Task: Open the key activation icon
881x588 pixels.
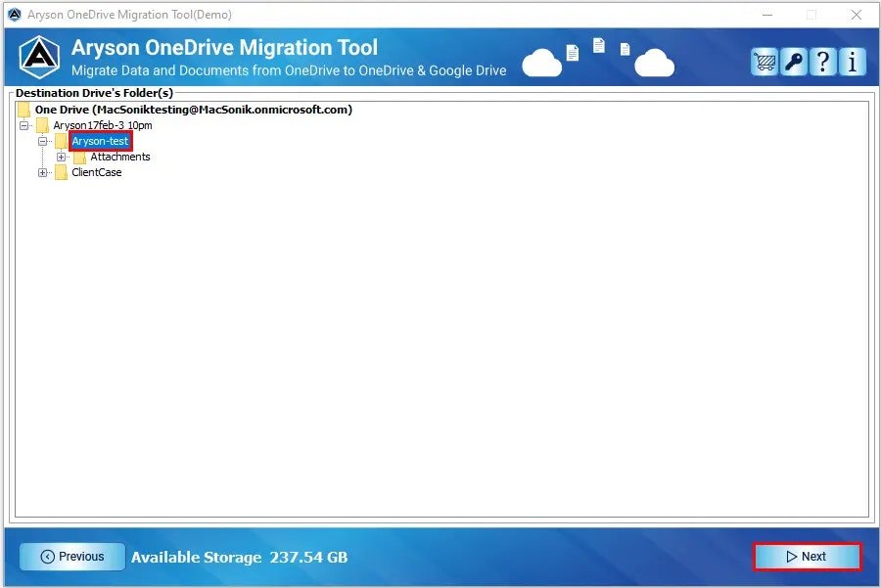Action: pos(793,62)
